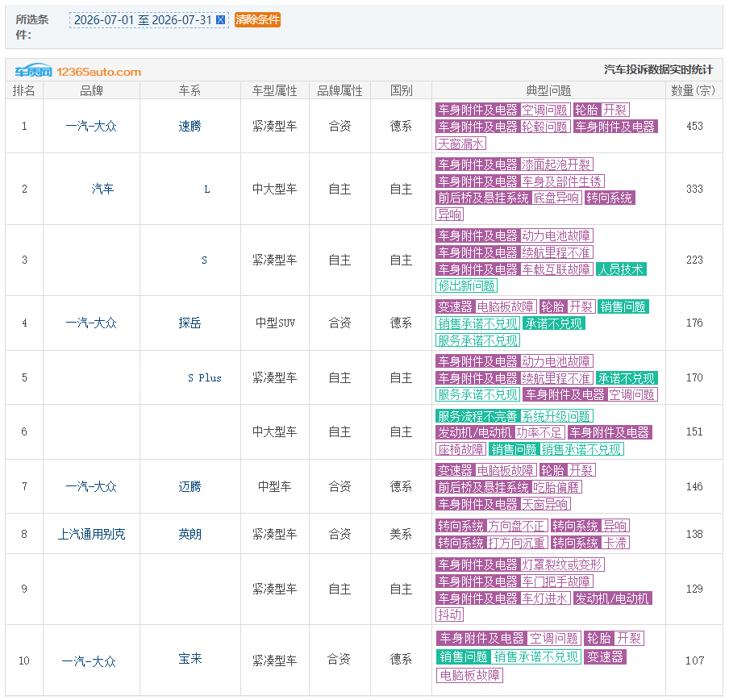Click the 灯罩裂纹或变形 tag
Viewport: 729px width, 700px height.
pyautogui.click(x=561, y=565)
